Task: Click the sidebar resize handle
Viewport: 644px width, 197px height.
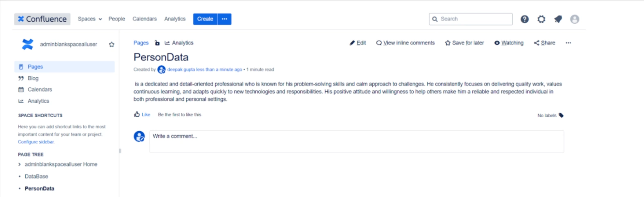Action: 120,151
